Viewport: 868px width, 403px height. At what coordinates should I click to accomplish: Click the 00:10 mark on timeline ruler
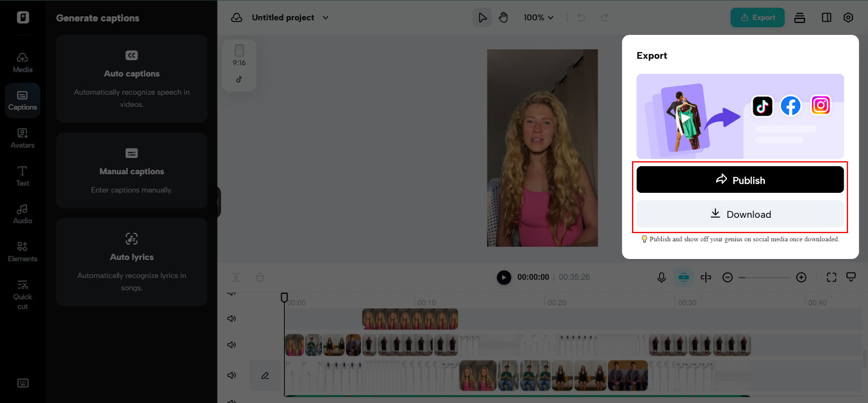pos(426,303)
